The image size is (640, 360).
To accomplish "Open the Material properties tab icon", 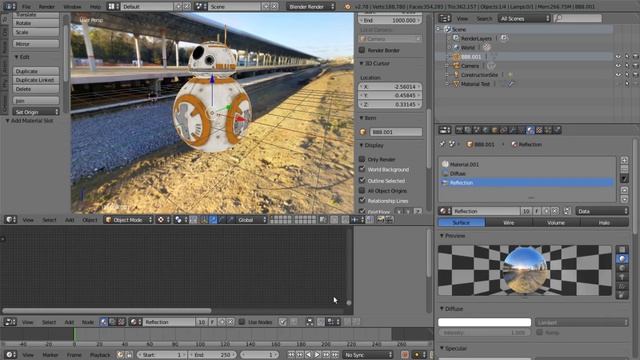I will tap(530, 130).
